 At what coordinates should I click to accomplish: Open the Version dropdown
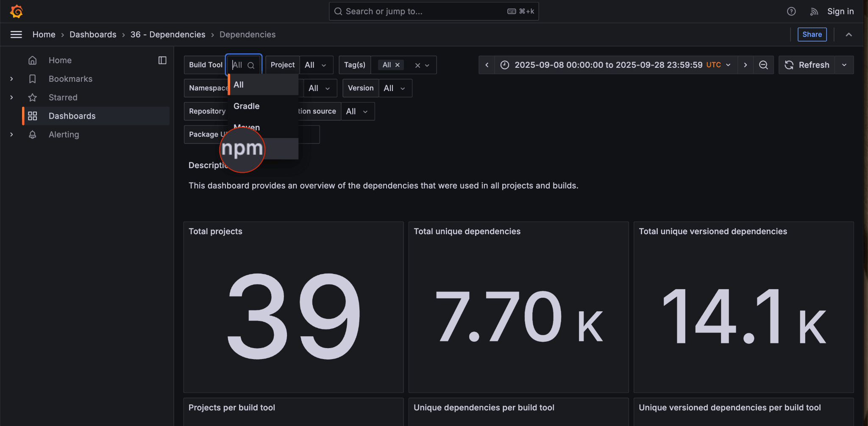click(x=395, y=88)
